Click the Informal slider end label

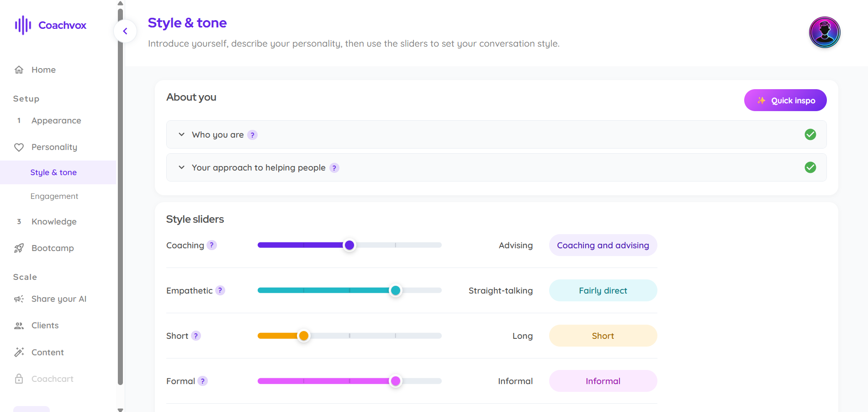(515, 381)
